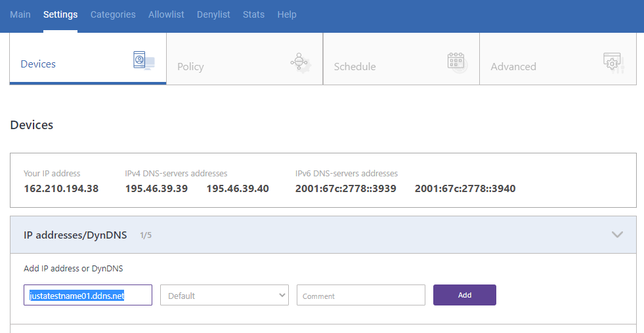View the Stats tab

[253, 14]
